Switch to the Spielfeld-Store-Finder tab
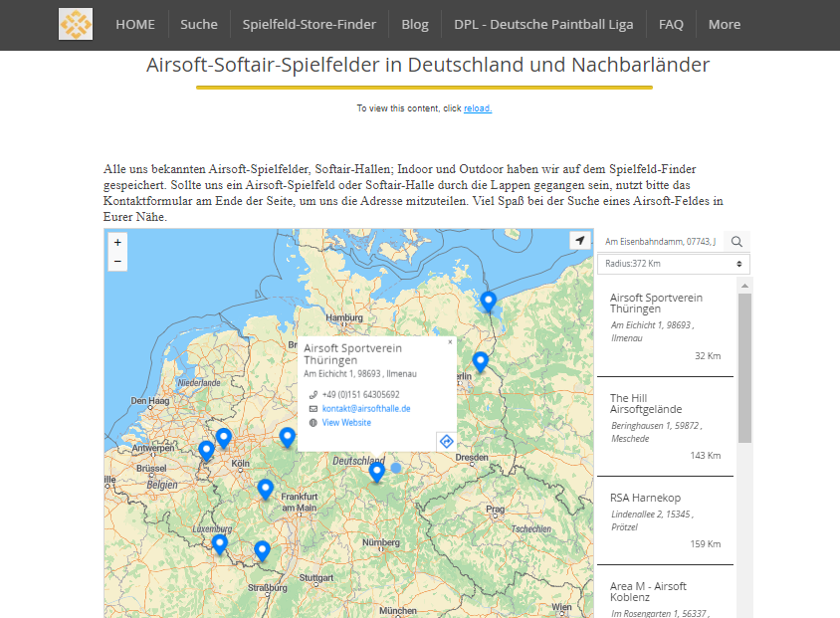Image resolution: width=840 pixels, height=618 pixels. pyautogui.click(x=309, y=24)
